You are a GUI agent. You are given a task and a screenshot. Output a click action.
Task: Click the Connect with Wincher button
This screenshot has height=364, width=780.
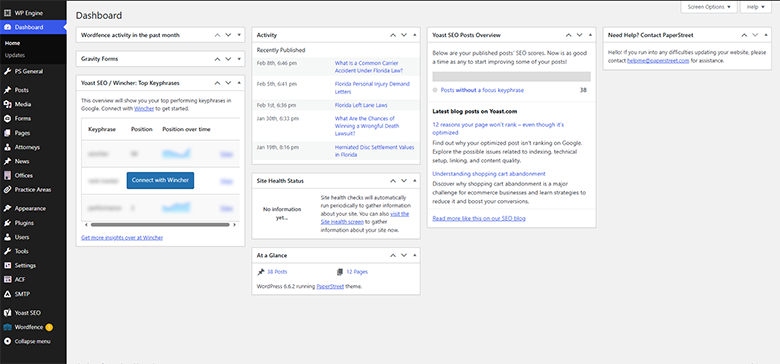160,181
